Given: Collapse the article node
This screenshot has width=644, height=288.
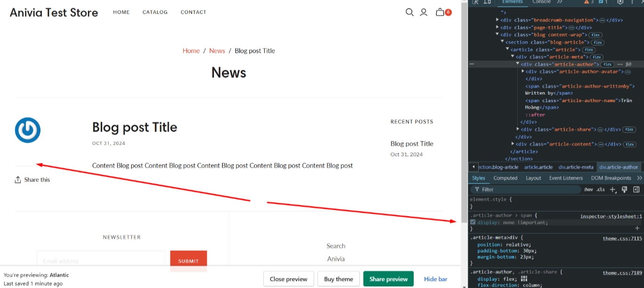Looking at the screenshot, I should coord(508,49).
